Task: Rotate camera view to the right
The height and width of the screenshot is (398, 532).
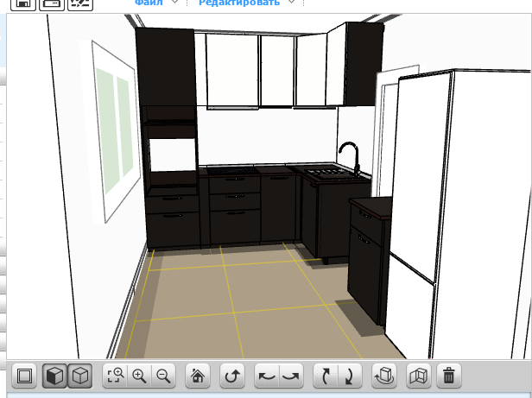Action: (x=292, y=376)
